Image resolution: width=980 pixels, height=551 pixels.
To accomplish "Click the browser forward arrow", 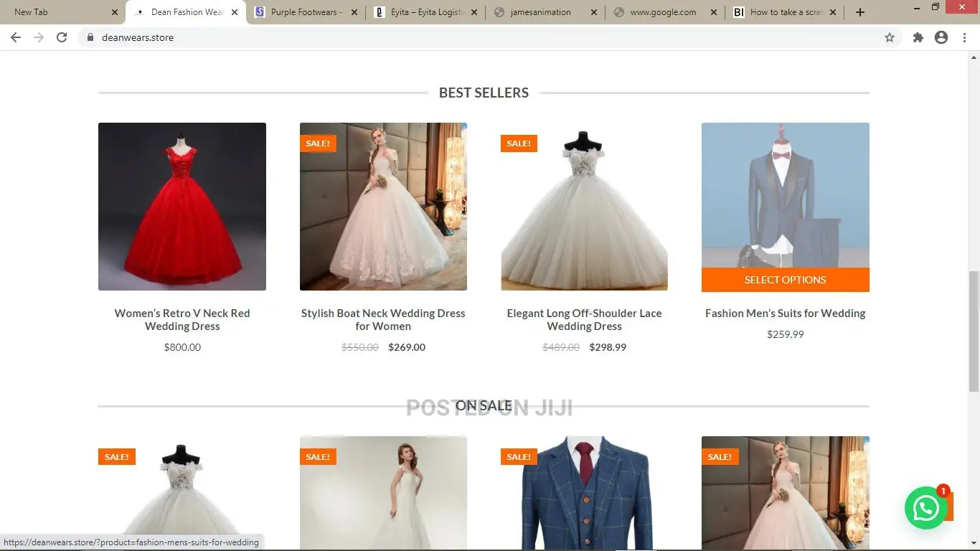I will point(39,37).
